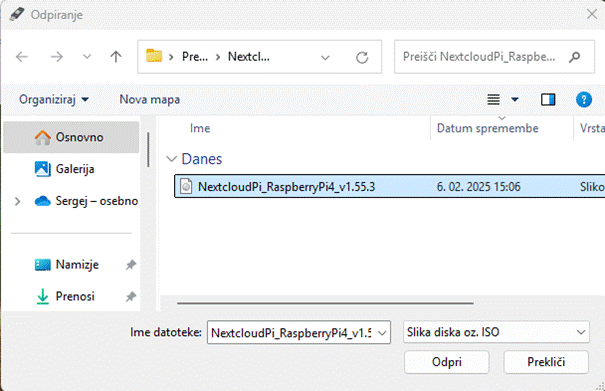Open Namizje in the navigation pane
Screen dimensions: 605x391
click(67, 265)
